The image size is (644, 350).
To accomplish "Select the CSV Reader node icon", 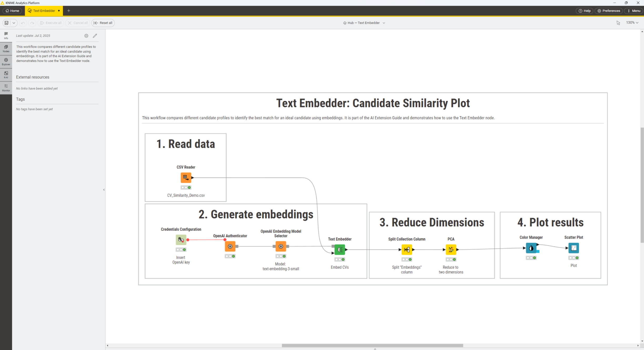I will pos(186,178).
